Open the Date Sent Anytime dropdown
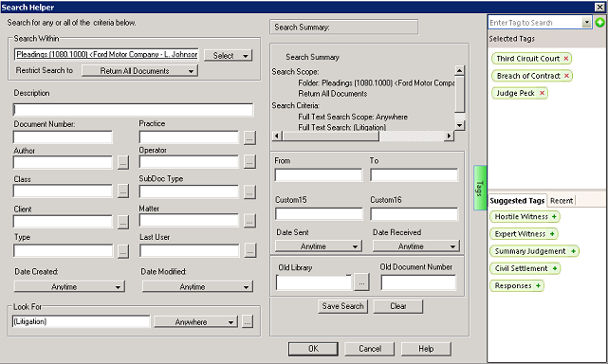The image size is (608, 364). click(319, 246)
